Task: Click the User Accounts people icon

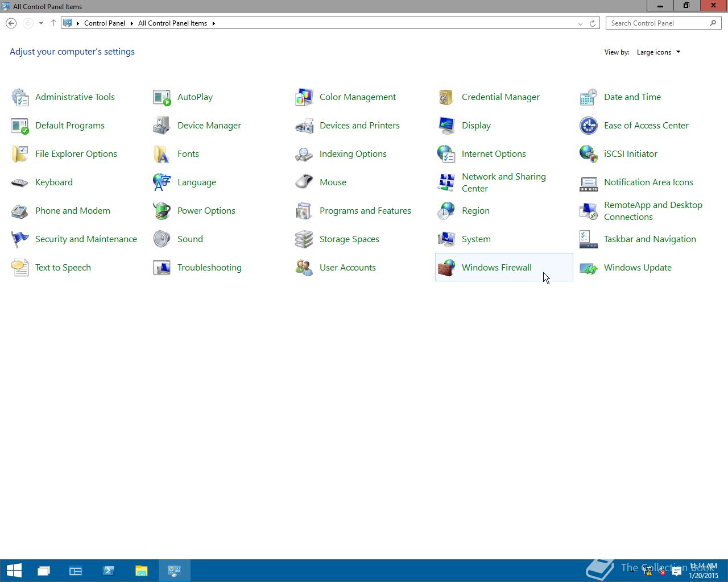Action: click(304, 268)
